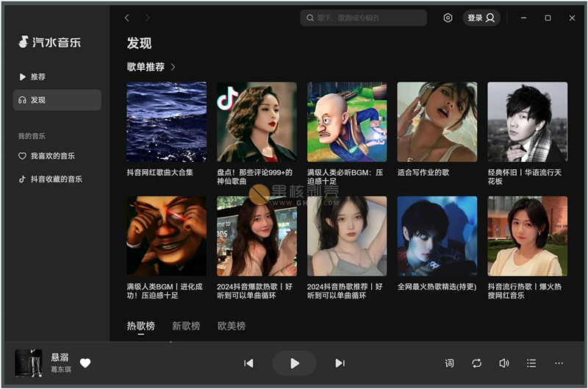Open the lyrics panel icon
588x389 pixels.
(450, 363)
